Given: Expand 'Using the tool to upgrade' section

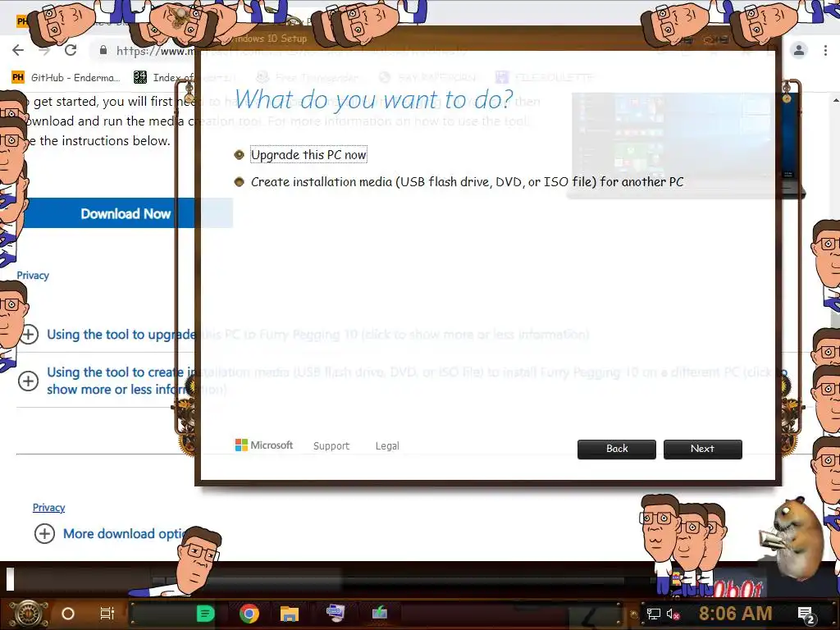Looking at the screenshot, I should click(x=29, y=335).
